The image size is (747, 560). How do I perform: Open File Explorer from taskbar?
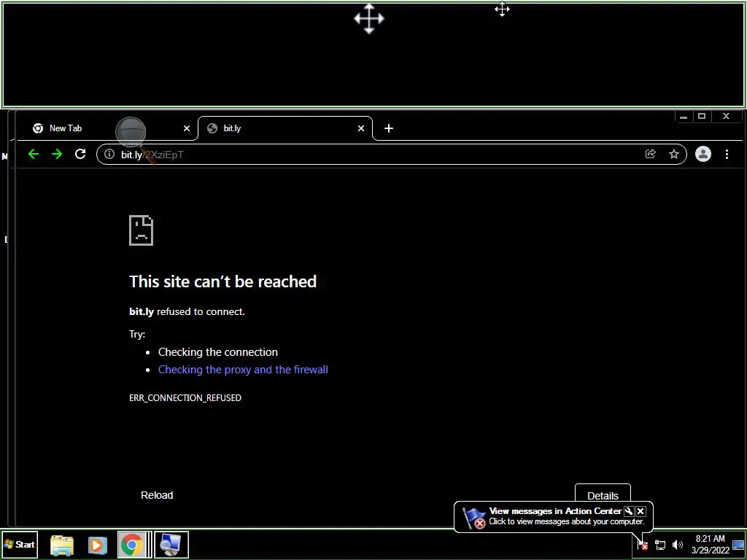[x=62, y=545]
